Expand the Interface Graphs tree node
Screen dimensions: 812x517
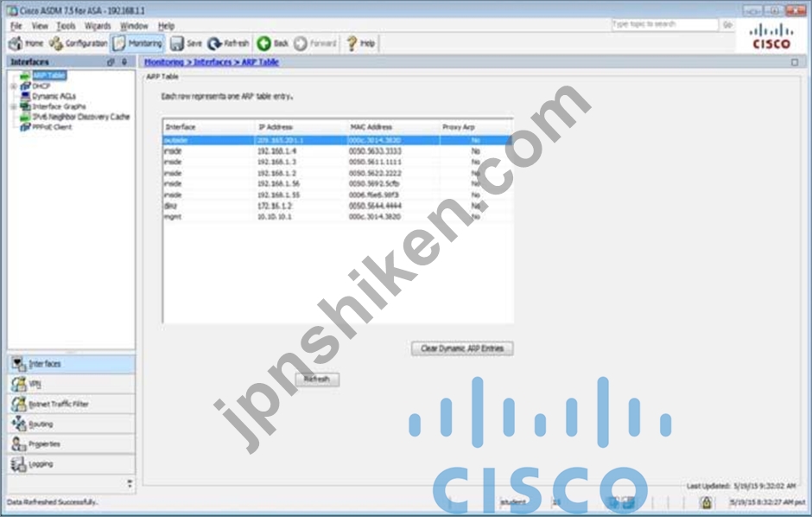(x=14, y=106)
